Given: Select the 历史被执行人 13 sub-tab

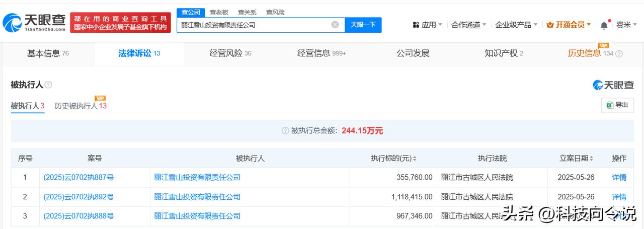Looking at the screenshot, I should pos(80,106).
